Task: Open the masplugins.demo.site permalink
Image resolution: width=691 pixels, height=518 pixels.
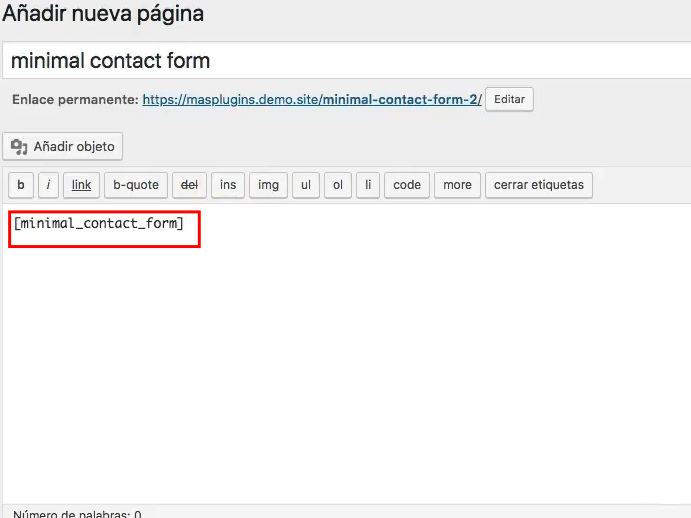Action: point(312,100)
